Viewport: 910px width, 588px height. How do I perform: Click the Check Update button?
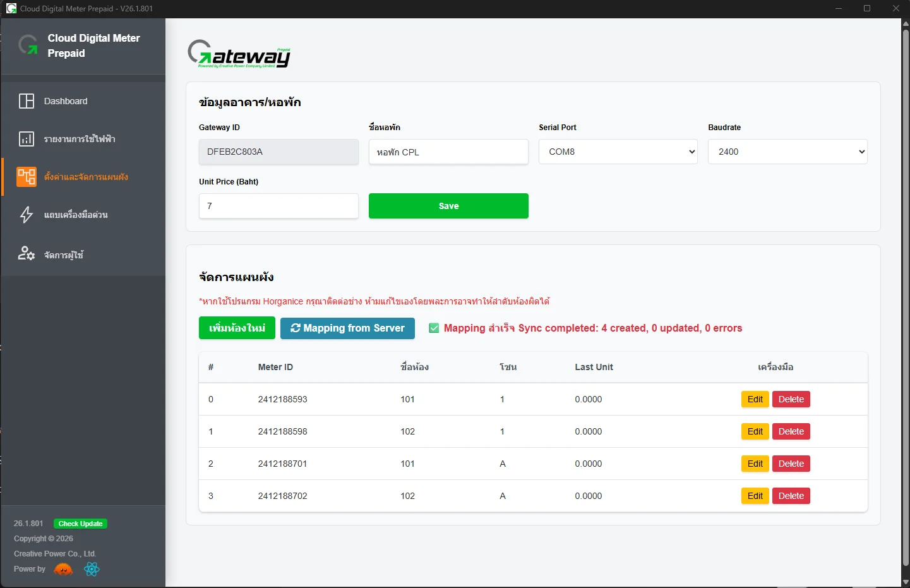[x=80, y=524]
